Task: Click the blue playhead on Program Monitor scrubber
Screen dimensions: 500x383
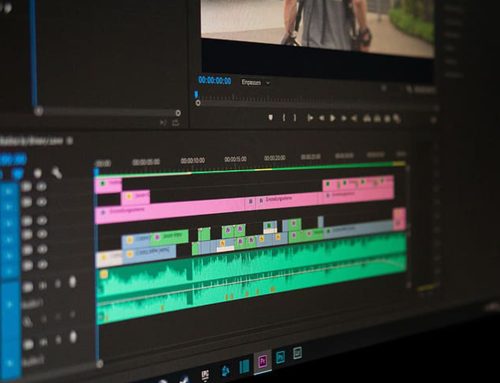Action: pos(196,95)
